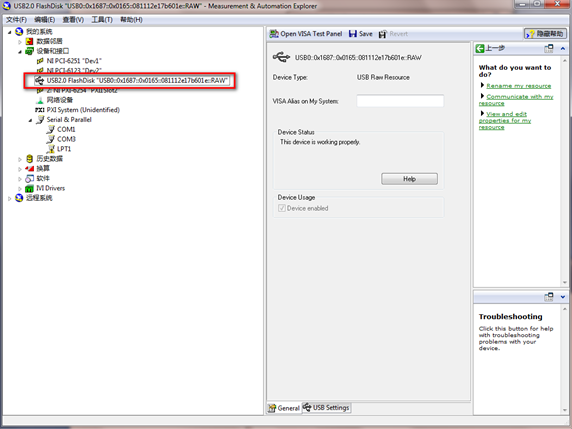Screen dimensions: 572x429
Task: Click the IVI Drivers icon
Action: coord(30,188)
